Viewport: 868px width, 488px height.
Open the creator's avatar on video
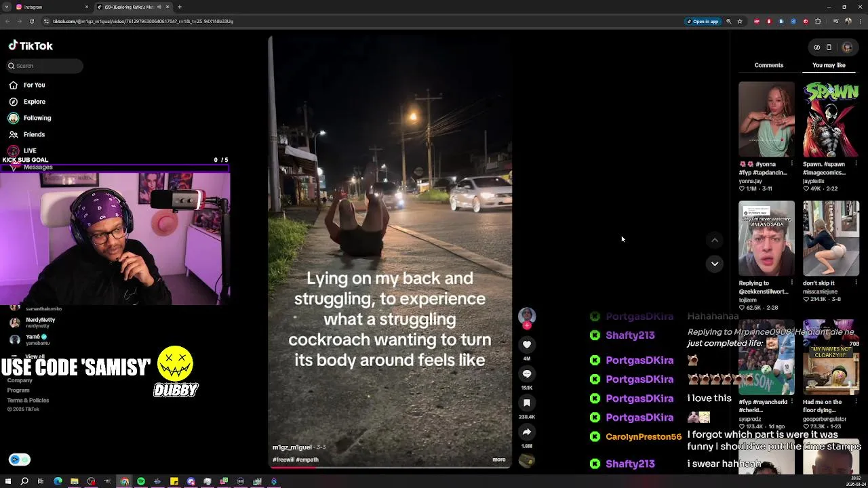click(527, 315)
